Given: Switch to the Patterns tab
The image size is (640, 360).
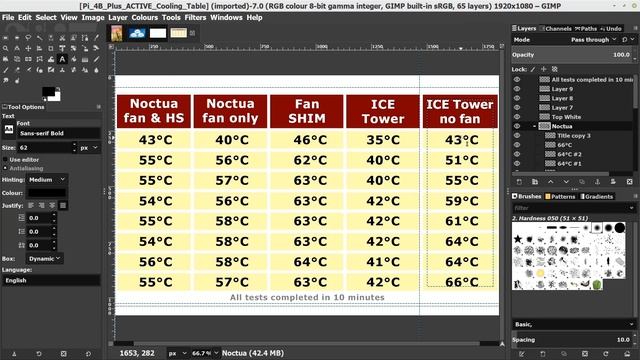Looking at the screenshot, I should (560, 196).
